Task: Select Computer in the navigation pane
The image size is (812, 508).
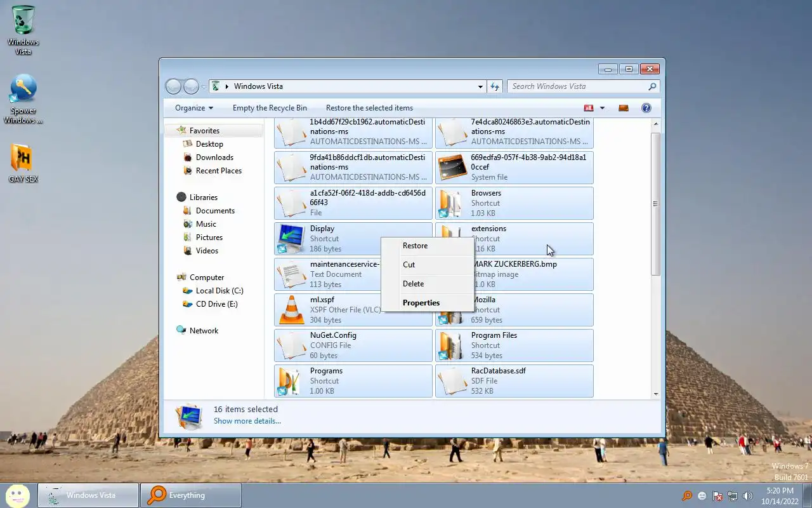Action: click(x=207, y=277)
